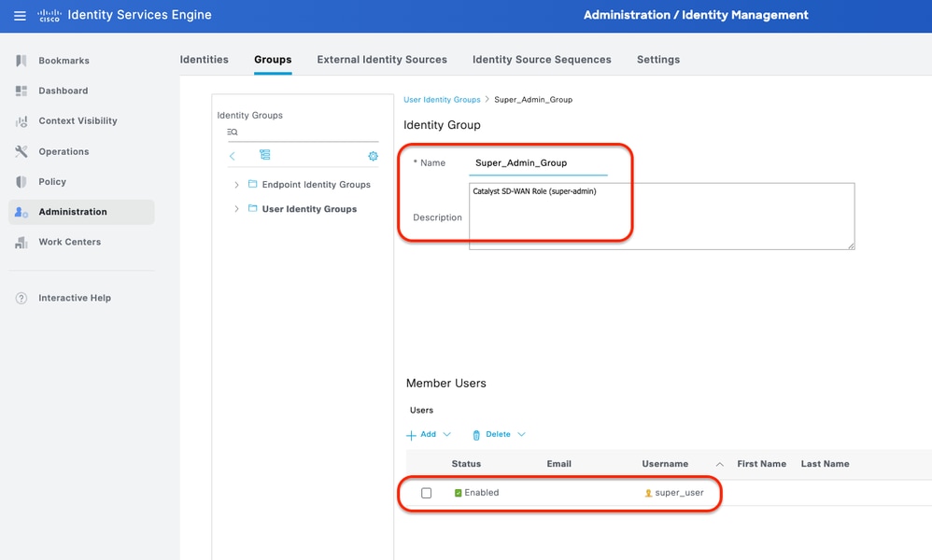Click the Username column header
Viewport: 932px width, 560px height.
[665, 464]
